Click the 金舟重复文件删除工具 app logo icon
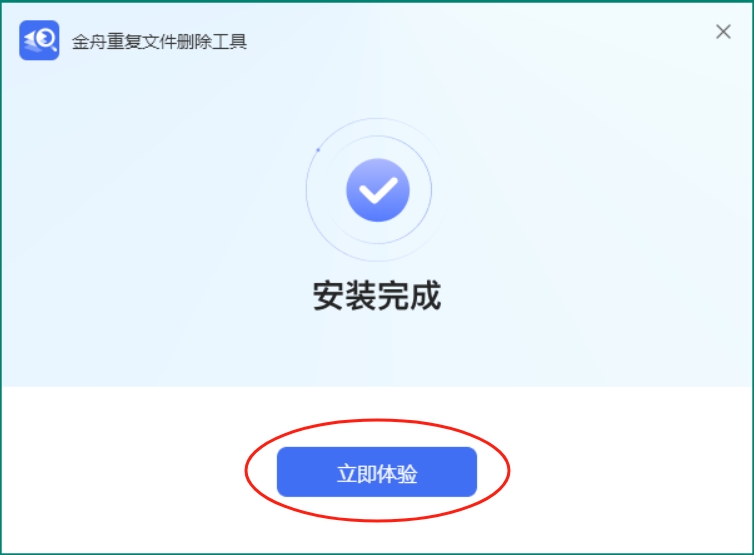Viewport: 754px width, 555px height. (39, 40)
